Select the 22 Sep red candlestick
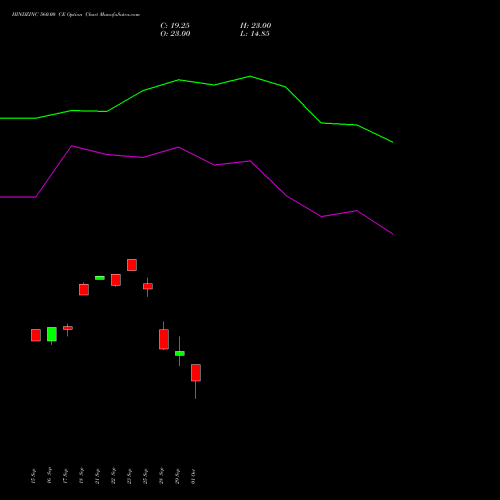The width and height of the screenshot is (500, 500). 116,280
